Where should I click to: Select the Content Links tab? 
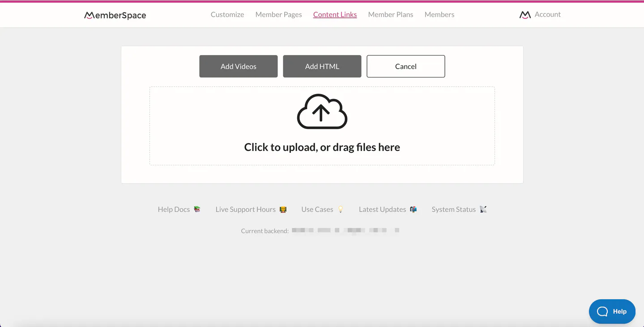[x=335, y=14]
